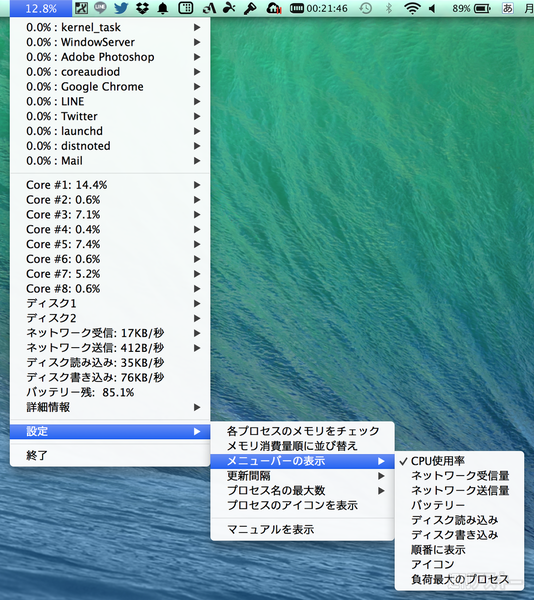Select the WindowServer process entry
The width and height of the screenshot is (534, 600).
coord(110,42)
